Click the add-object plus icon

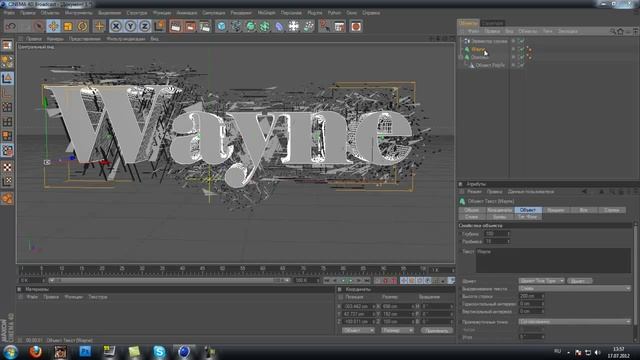click(x=99, y=26)
